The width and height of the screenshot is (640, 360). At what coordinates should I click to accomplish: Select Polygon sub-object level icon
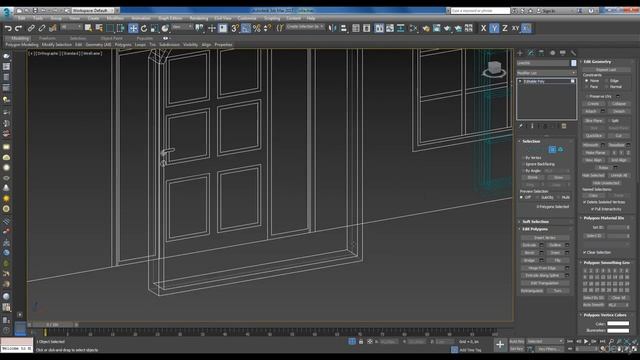click(552, 150)
